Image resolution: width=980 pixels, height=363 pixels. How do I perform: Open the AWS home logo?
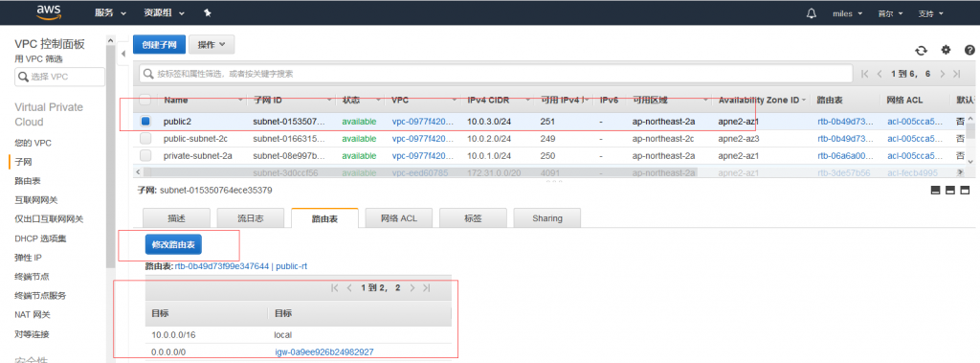click(x=48, y=11)
